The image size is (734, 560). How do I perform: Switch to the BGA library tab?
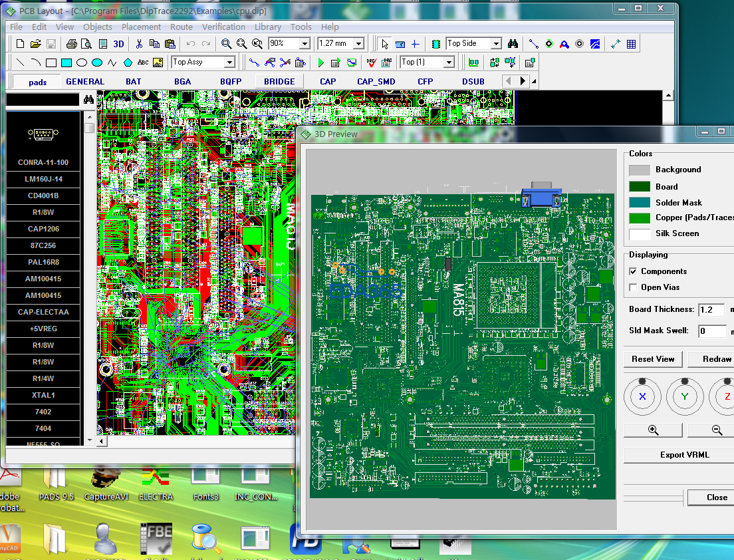[182, 82]
